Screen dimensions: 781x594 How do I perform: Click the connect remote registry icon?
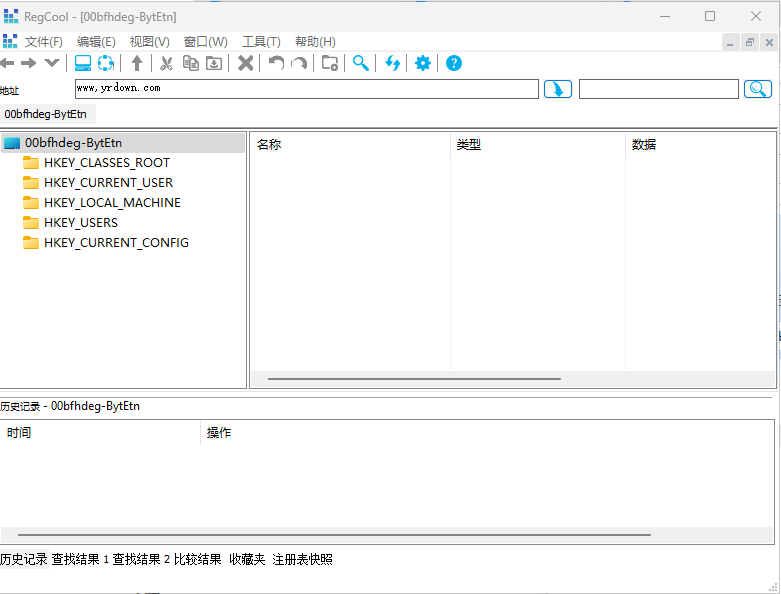106,63
